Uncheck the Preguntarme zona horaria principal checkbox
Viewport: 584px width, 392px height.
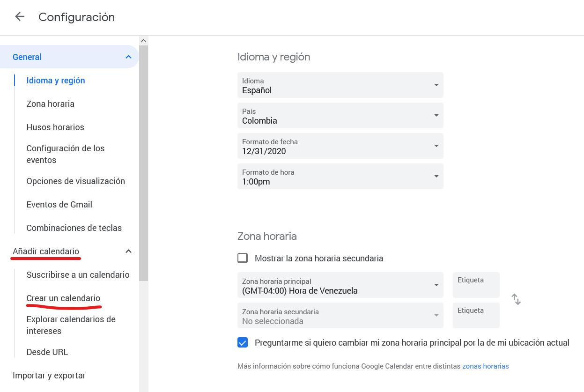click(243, 342)
